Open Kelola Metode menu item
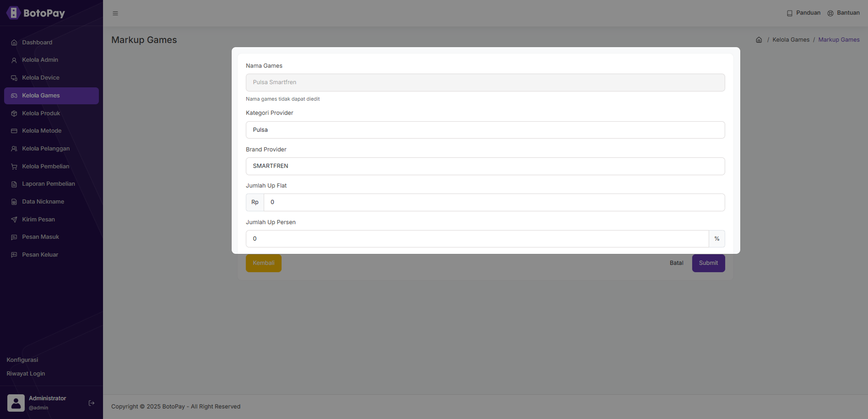 click(x=51, y=131)
